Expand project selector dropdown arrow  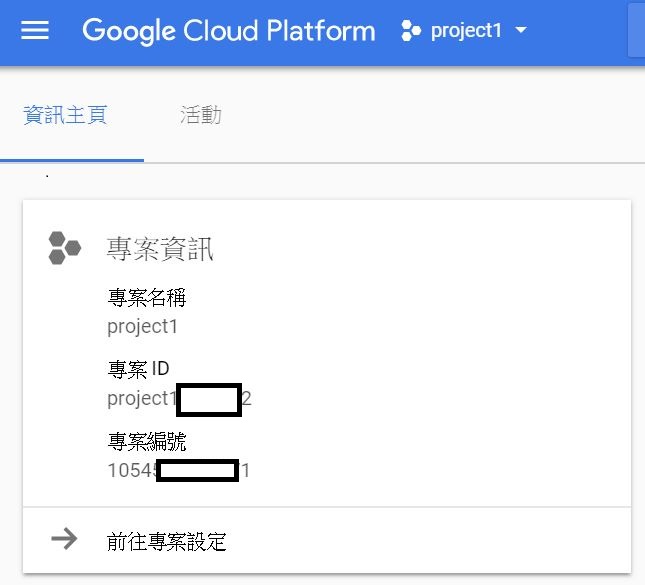point(521,30)
